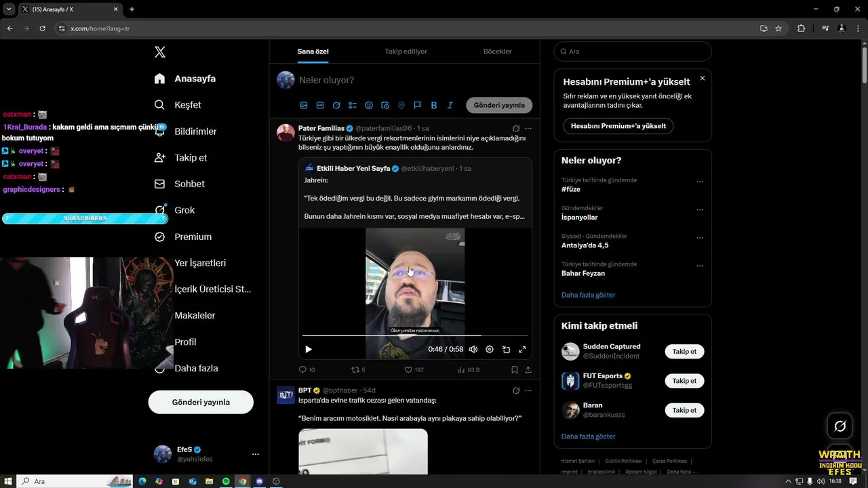
Task: Bookmark this page with the star icon
Action: coord(778,28)
